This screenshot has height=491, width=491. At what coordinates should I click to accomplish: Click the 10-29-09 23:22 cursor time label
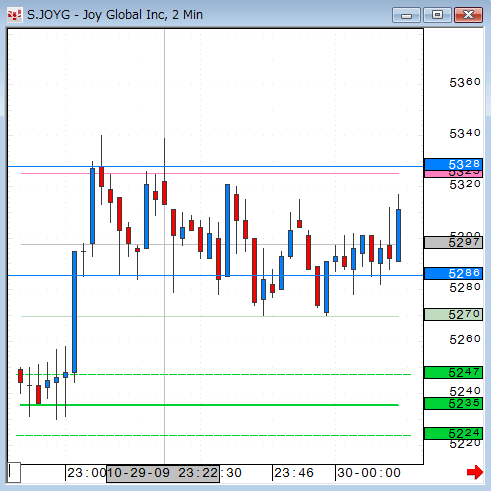163,473
